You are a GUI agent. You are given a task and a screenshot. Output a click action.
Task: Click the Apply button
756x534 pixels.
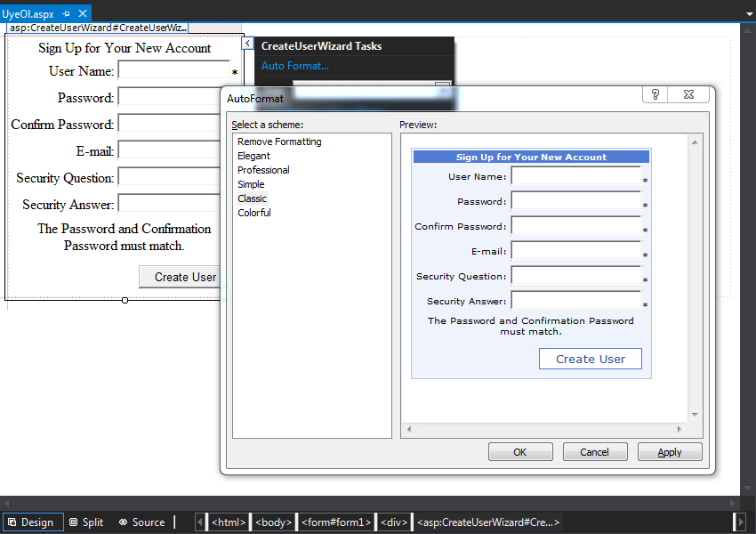coord(670,452)
